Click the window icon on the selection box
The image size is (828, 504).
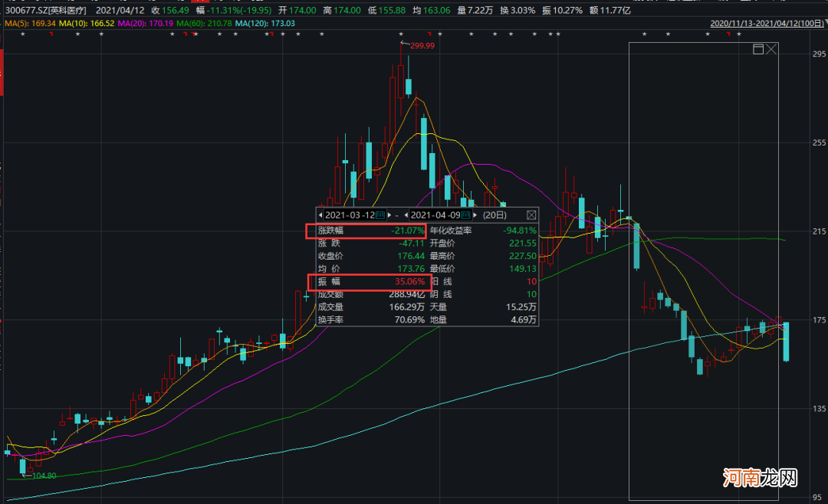point(758,49)
